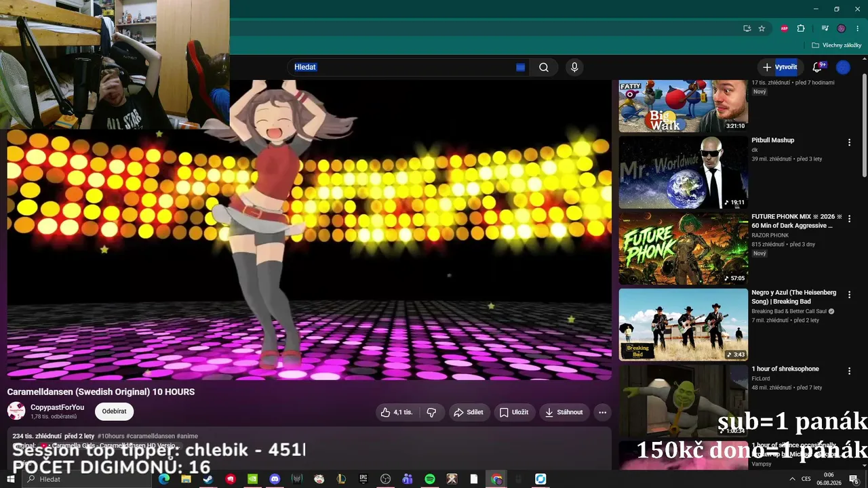Open the Chrome profile avatar

[842, 28]
